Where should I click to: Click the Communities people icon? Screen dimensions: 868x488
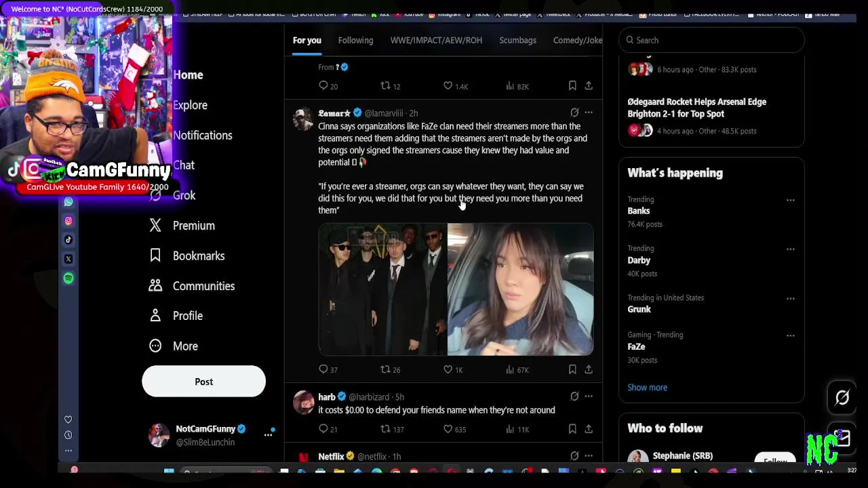coord(155,286)
